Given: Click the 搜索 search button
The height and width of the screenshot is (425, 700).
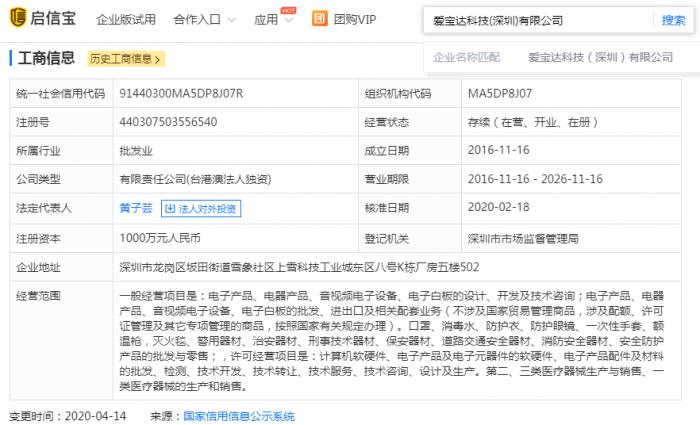Looking at the screenshot, I should 673,20.
